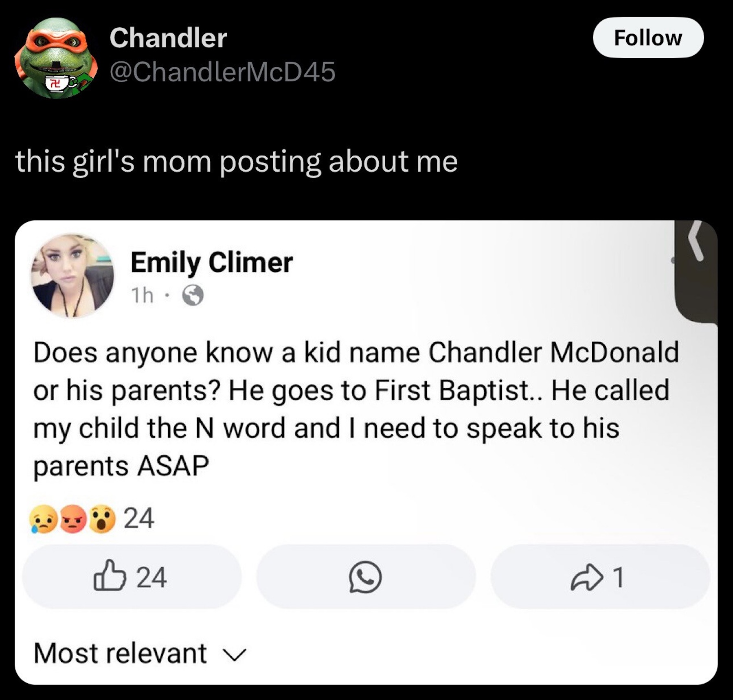Click the 1h post timestamp
The width and height of the screenshot is (733, 700).
142,295
